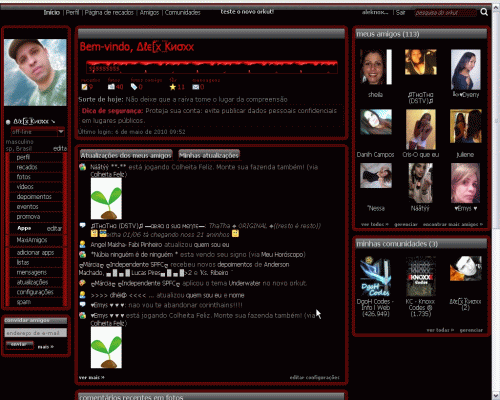500x400 pixels.
Task: Click editar configurações link
Action: [314, 378]
